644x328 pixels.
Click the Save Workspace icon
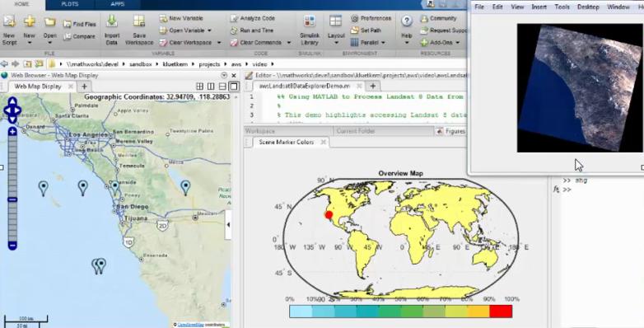pos(139,21)
